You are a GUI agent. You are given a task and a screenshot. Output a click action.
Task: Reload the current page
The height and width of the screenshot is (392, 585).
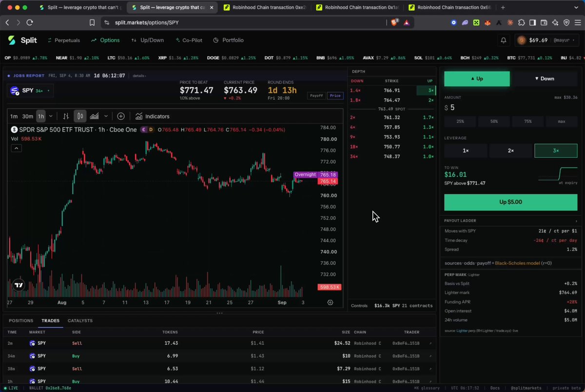point(30,22)
